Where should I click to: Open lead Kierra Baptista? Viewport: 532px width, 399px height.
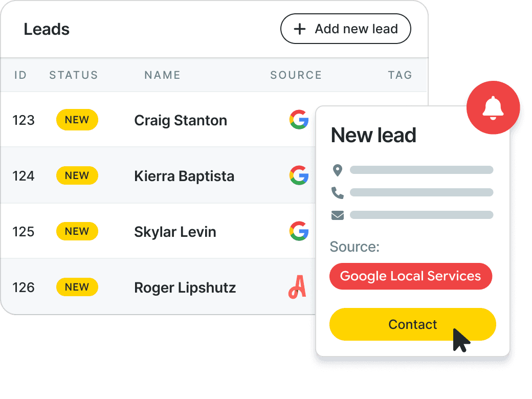pos(184,176)
